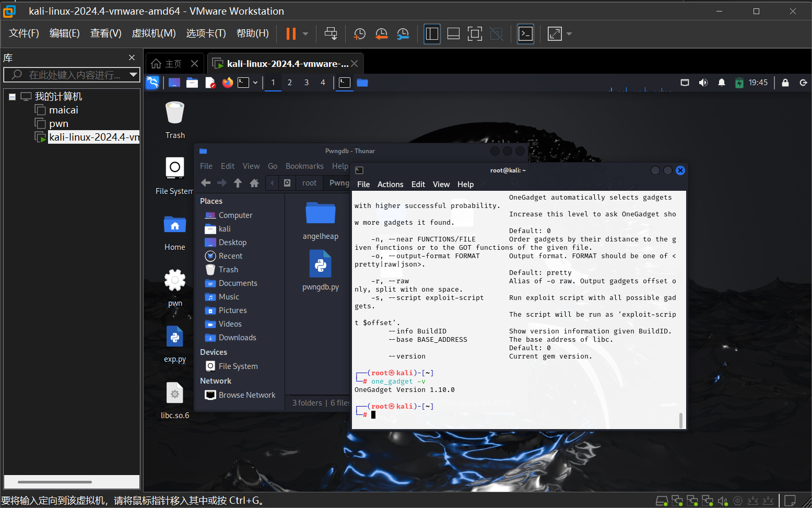Open the 帮助(H) menu

tap(253, 33)
